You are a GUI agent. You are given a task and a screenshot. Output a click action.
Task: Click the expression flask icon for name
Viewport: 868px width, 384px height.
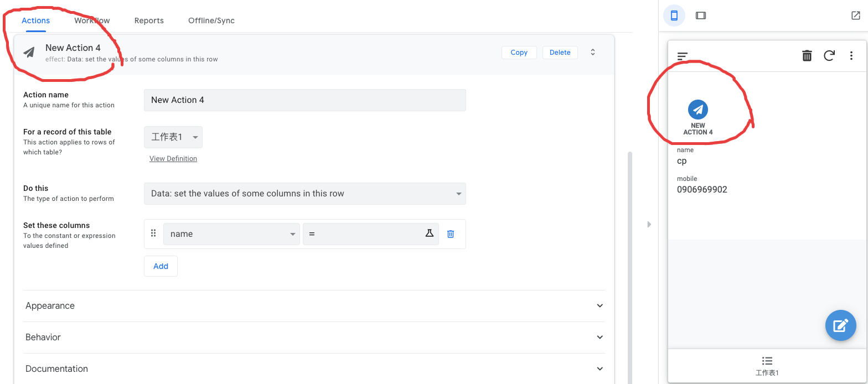click(x=429, y=233)
